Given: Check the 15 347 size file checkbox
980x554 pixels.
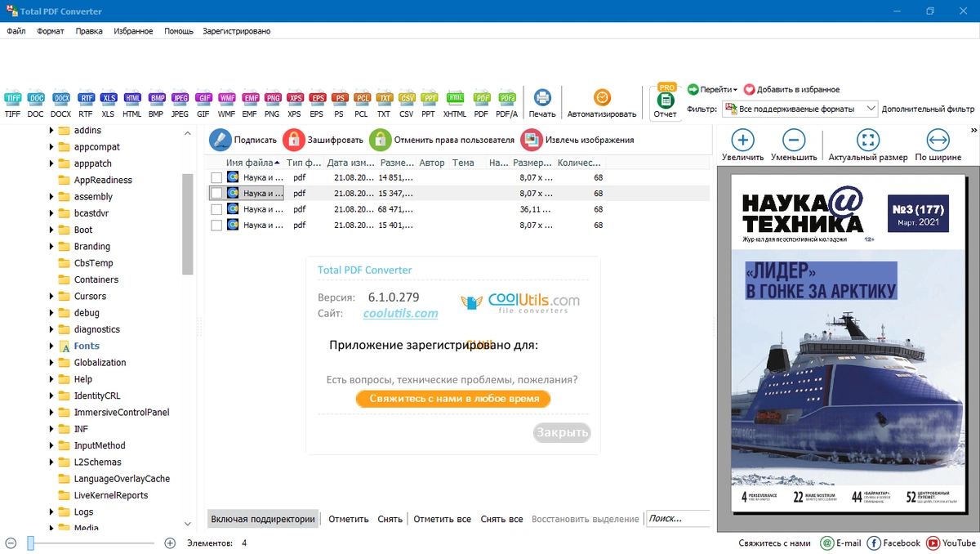Looking at the screenshot, I should pyautogui.click(x=216, y=194).
